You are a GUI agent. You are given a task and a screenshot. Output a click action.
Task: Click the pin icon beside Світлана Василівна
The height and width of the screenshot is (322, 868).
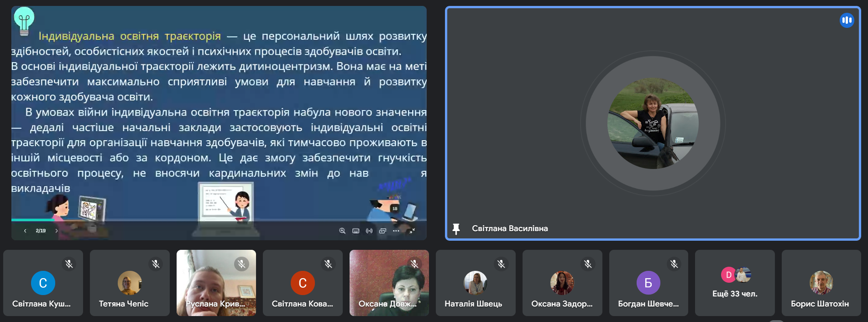456,229
